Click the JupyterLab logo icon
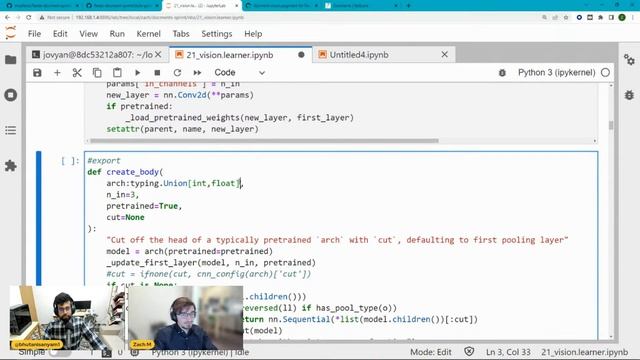640x360 pixels. tap(11, 33)
